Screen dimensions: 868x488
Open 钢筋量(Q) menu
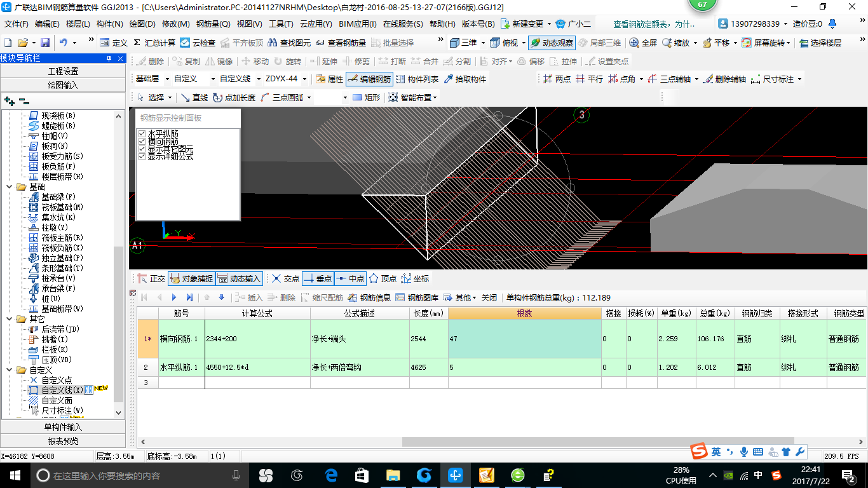pos(213,24)
